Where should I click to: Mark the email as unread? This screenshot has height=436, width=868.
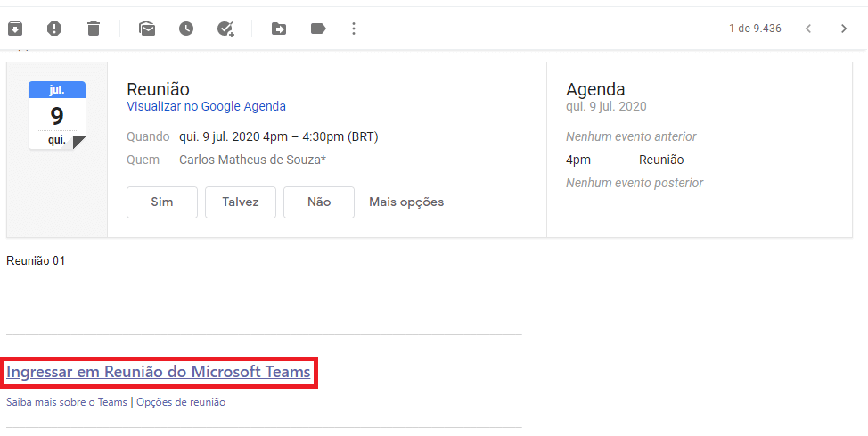tap(147, 29)
